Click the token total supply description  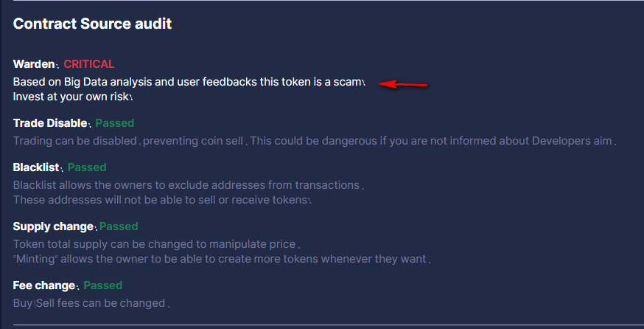[155, 244]
